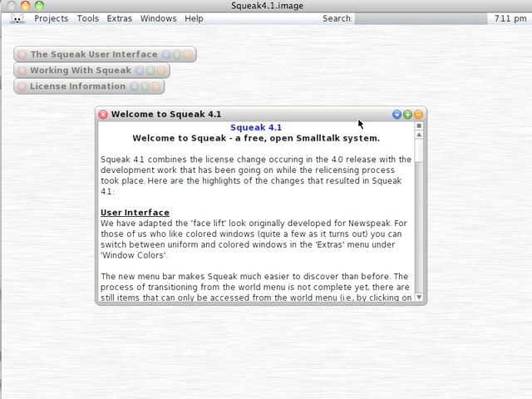The width and height of the screenshot is (532, 399).
Task: Click green expand icon of License Information
Action: 145,86
